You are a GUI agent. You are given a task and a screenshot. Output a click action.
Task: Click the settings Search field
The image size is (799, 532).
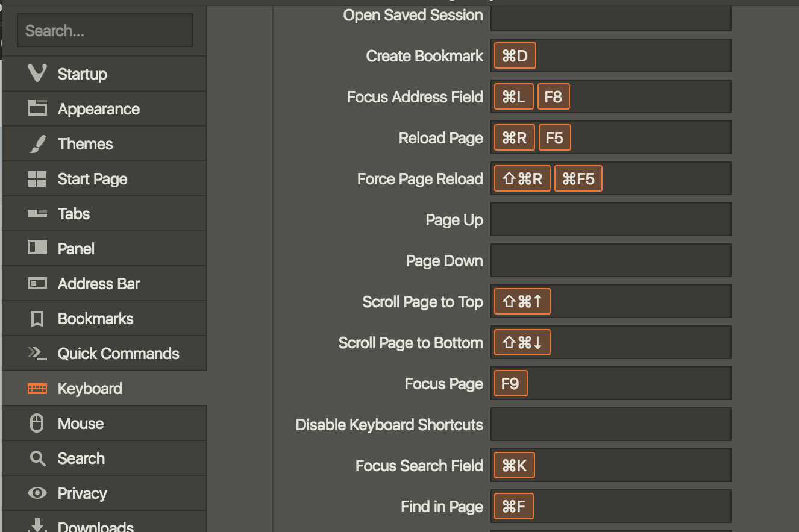click(x=105, y=31)
